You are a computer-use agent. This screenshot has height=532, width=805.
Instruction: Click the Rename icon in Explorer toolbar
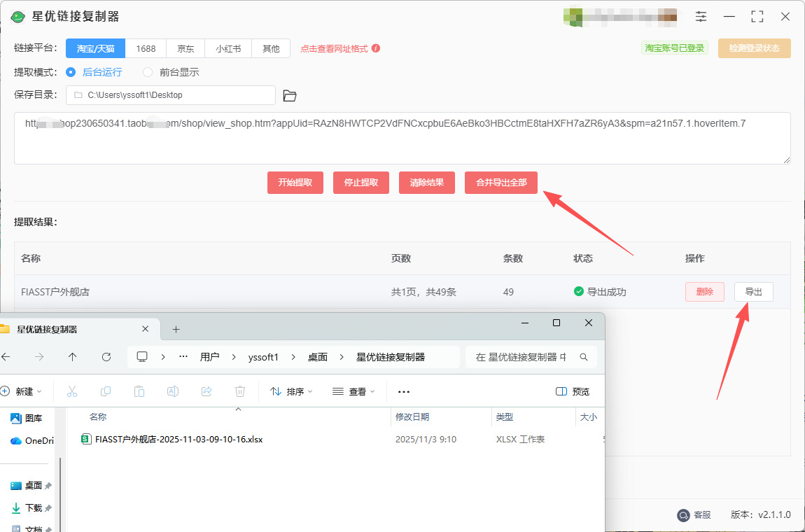click(172, 391)
